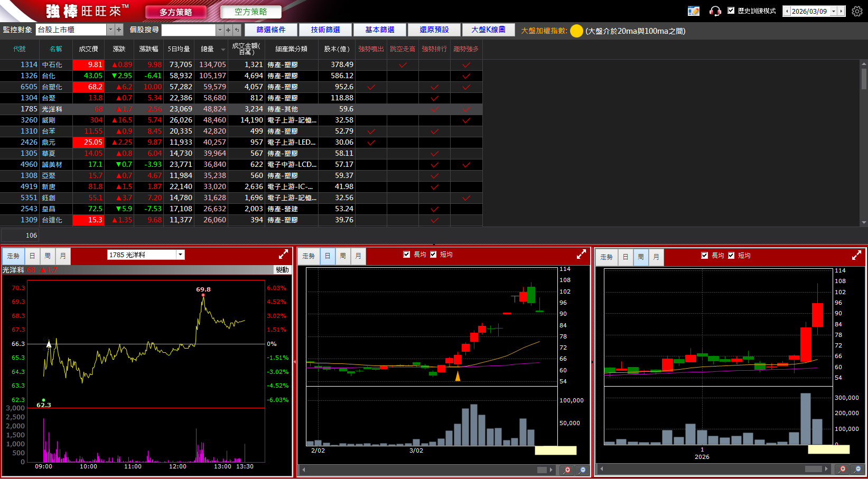Expand the left intraday chart panel

[284, 255]
